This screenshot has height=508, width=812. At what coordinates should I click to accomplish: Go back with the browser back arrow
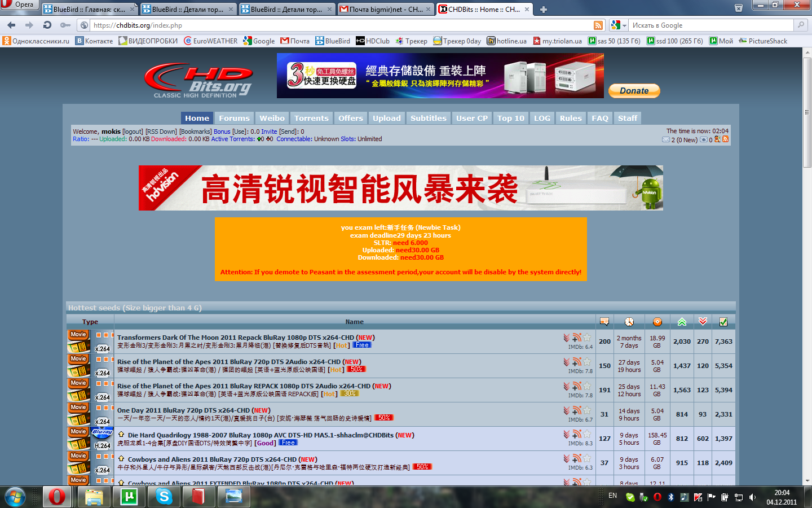point(11,25)
